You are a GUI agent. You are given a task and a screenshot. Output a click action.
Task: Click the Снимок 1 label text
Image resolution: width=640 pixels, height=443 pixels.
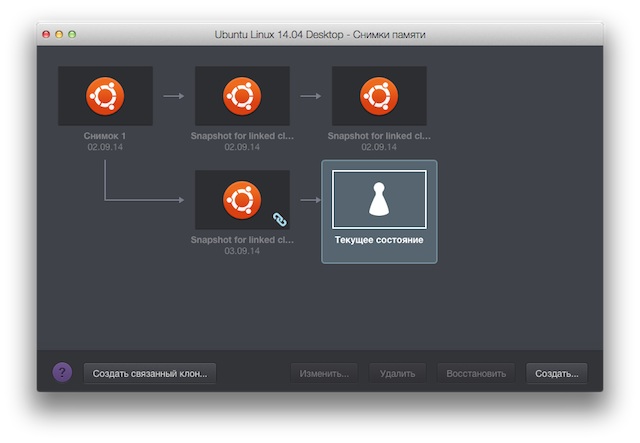(x=105, y=136)
